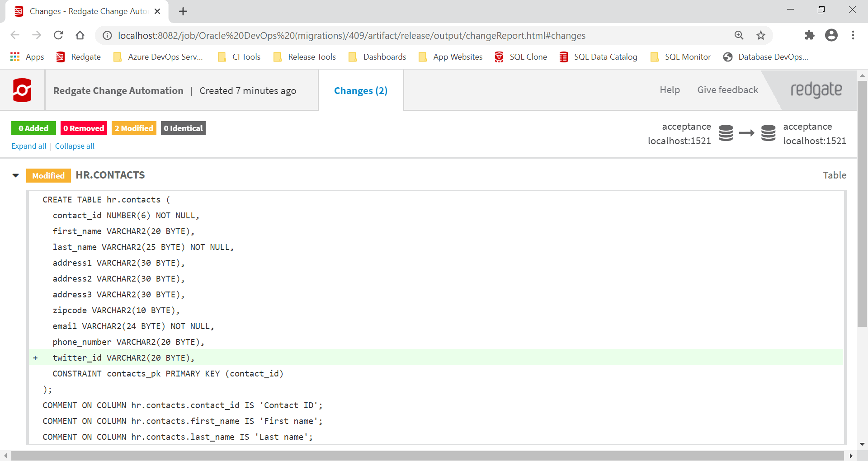
Task: Toggle the 0 Identical filter badge
Action: click(183, 128)
